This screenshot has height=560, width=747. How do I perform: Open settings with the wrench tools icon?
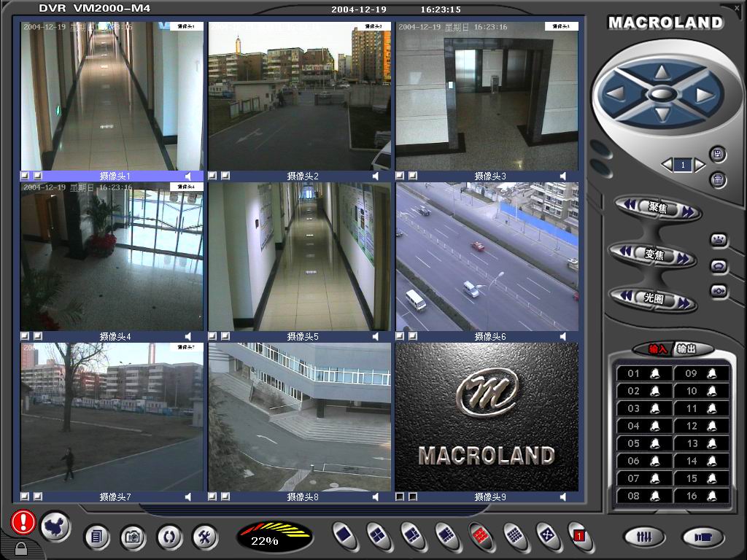coord(205,537)
